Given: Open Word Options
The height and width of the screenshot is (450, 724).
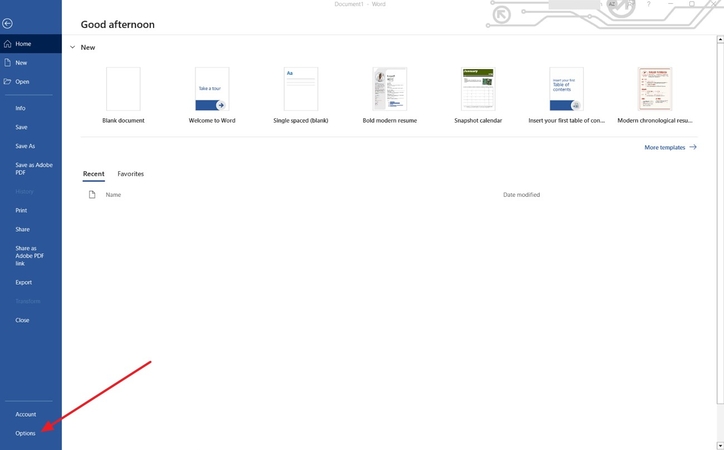Looking at the screenshot, I should pyautogui.click(x=25, y=433).
